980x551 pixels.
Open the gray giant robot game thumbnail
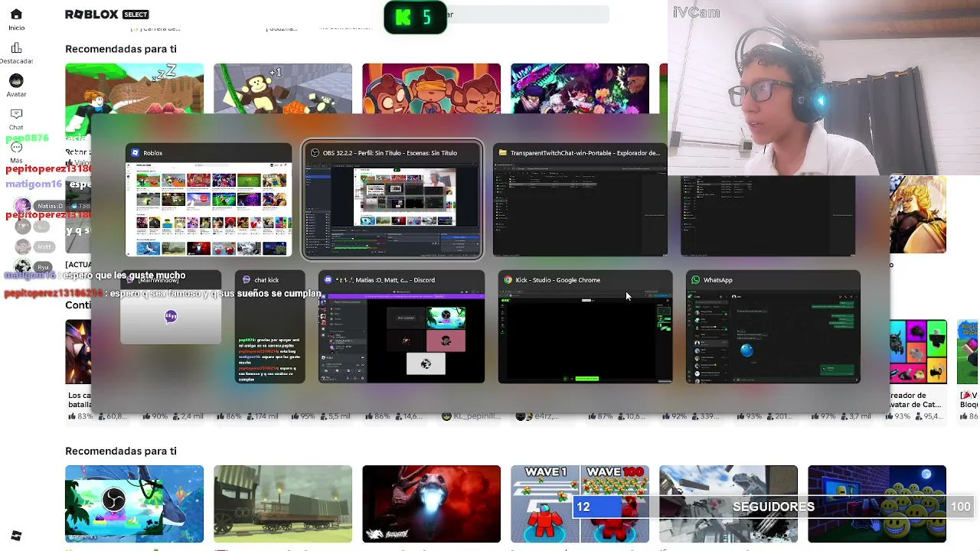pyautogui.click(x=728, y=504)
